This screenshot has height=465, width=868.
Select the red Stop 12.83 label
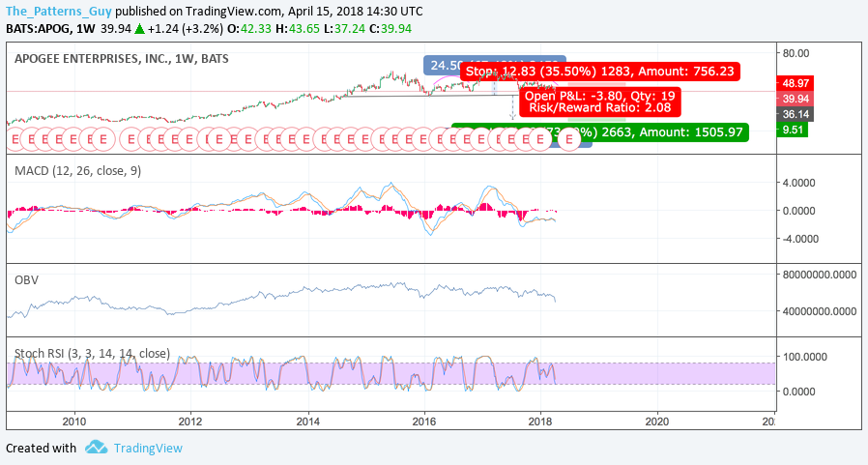click(x=600, y=72)
